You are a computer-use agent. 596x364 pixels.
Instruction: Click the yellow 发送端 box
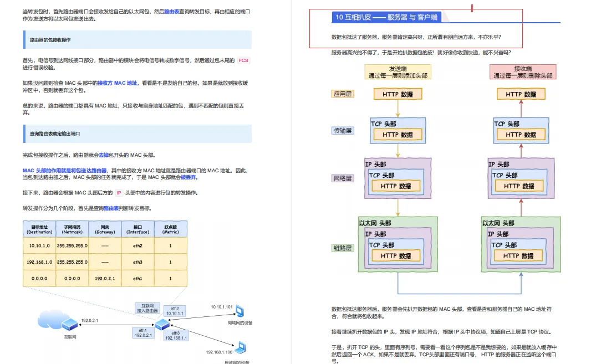point(398,72)
